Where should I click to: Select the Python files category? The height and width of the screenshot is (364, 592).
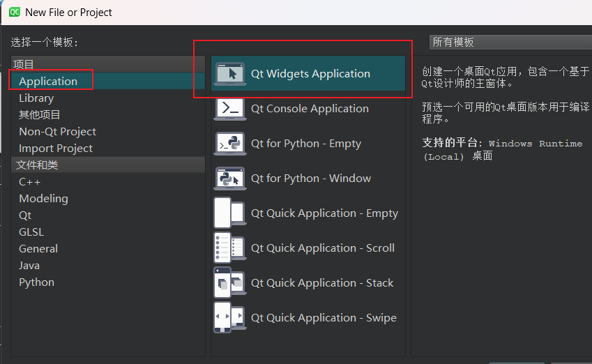pos(108,282)
